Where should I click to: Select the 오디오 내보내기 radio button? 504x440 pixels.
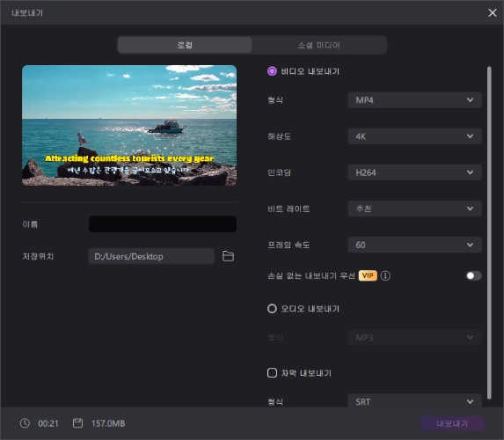[272, 309]
